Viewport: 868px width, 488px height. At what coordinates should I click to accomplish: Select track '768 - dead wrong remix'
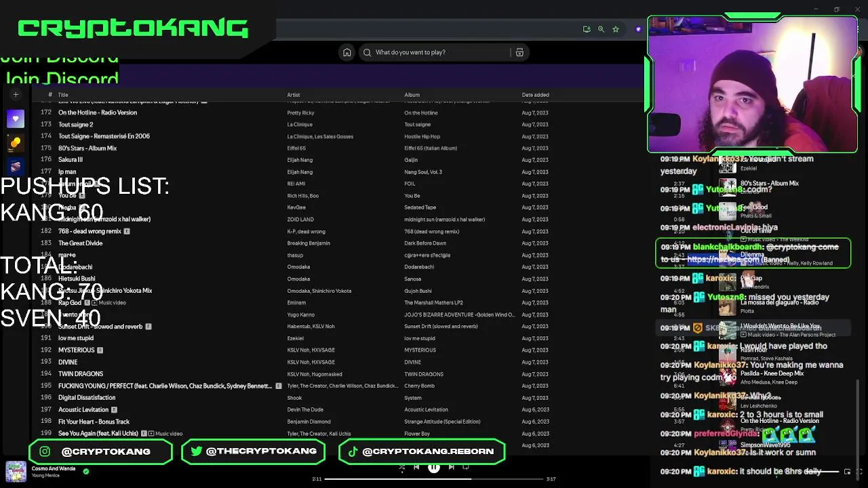(x=90, y=231)
